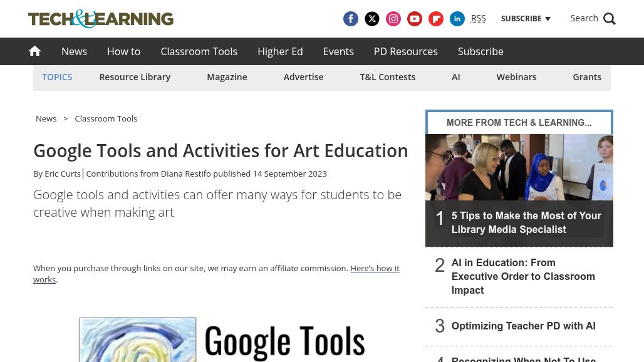Click the 'MORE FROM TECH & LEARNING...' heading
This screenshot has width=644, height=362.
coord(519,123)
